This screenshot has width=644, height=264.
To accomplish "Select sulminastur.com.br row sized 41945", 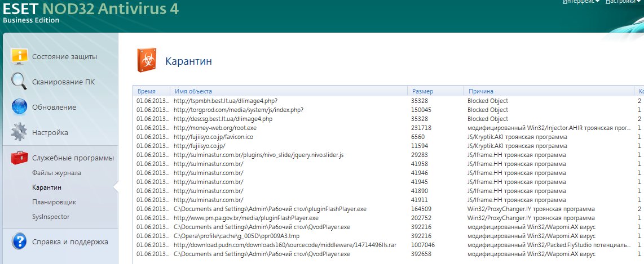I will pyautogui.click(x=389, y=182).
